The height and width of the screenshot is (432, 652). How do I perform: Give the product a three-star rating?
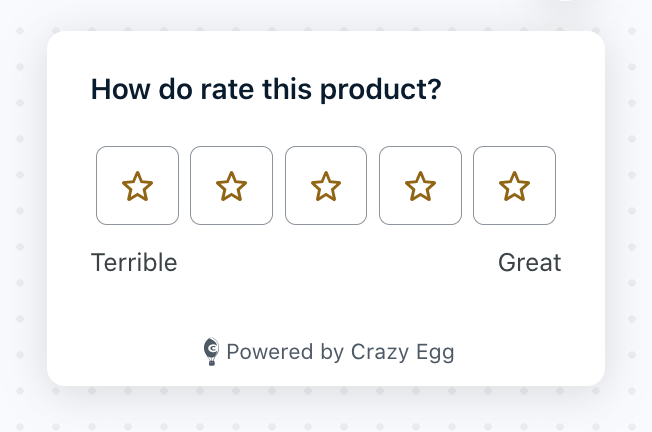(326, 185)
